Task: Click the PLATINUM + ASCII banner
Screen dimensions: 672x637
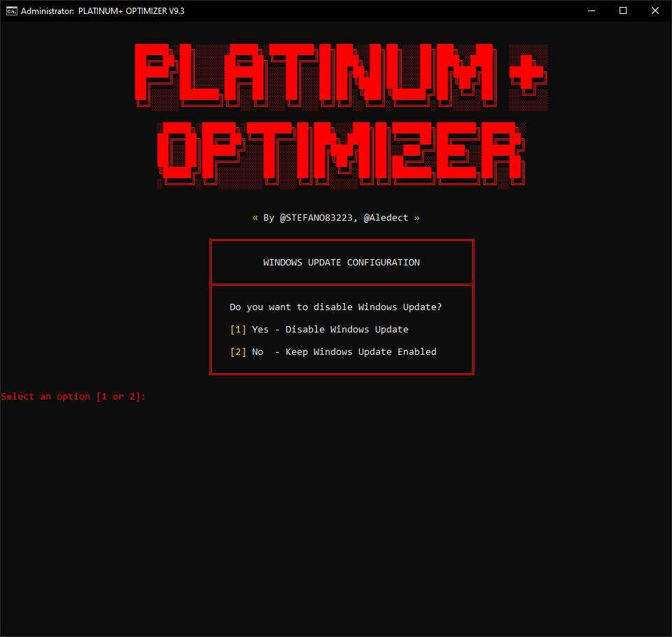Action: pyautogui.click(x=342, y=77)
